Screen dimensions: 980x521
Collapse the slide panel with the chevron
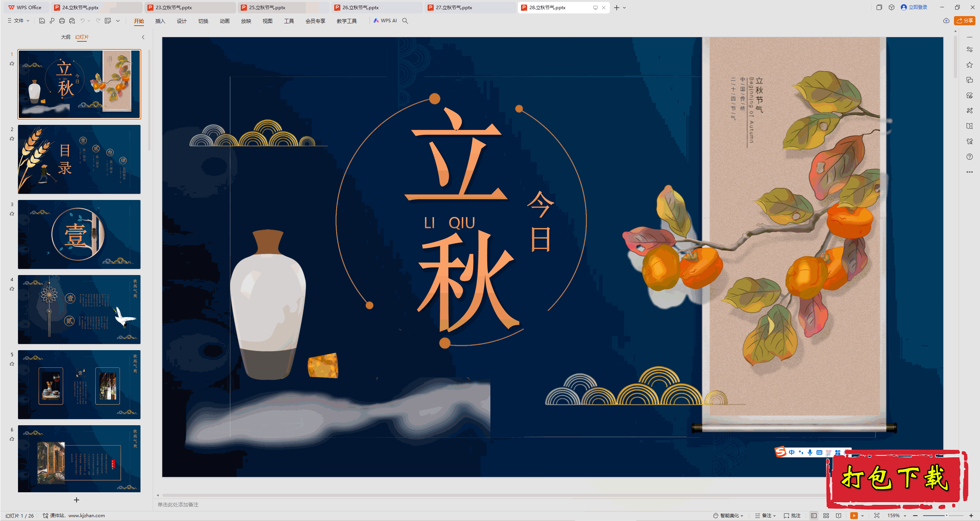tap(143, 37)
